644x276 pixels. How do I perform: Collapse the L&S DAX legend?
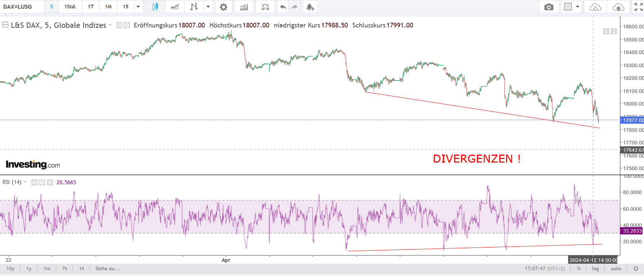(x=5, y=25)
